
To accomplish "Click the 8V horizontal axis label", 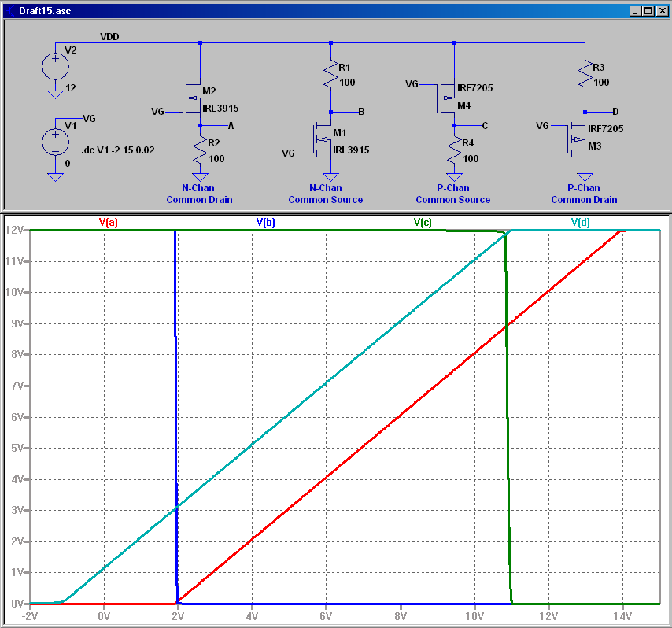I will (x=401, y=616).
